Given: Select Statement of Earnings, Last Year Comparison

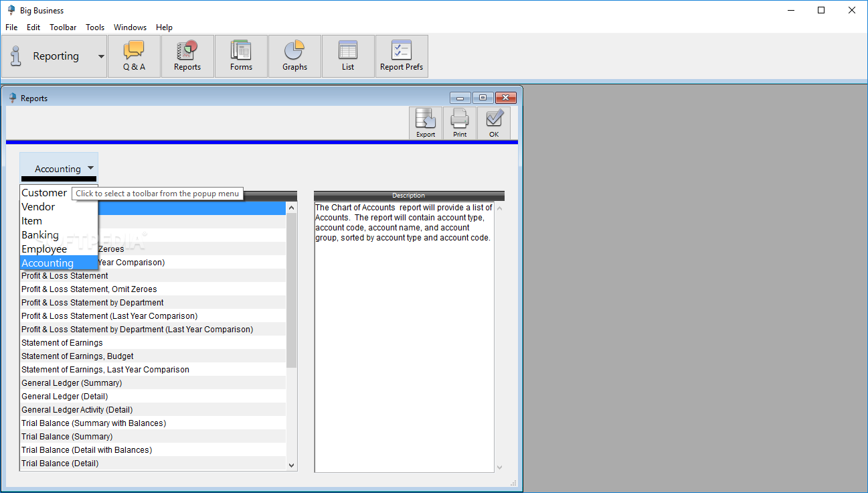Looking at the screenshot, I should tap(153, 370).
